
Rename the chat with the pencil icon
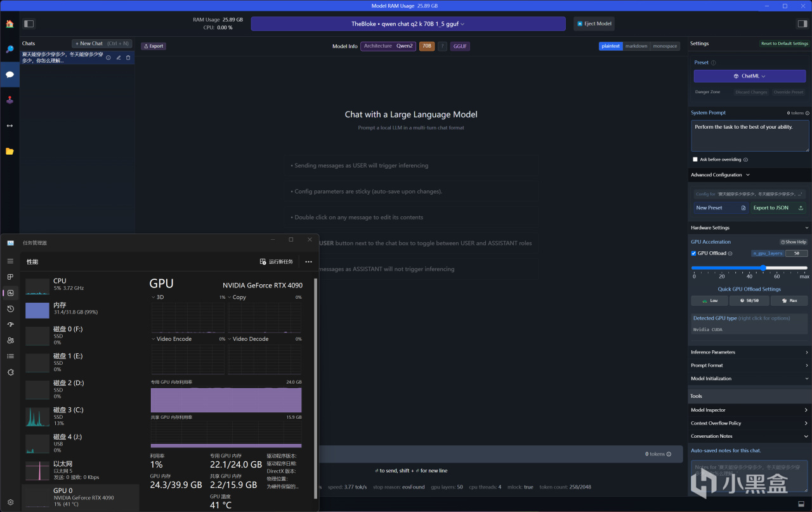click(x=118, y=58)
